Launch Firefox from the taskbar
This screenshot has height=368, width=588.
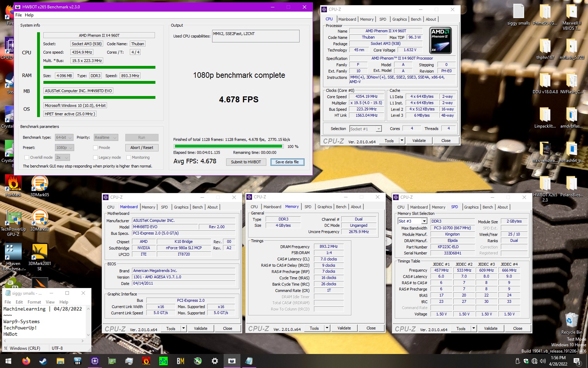tap(26, 361)
